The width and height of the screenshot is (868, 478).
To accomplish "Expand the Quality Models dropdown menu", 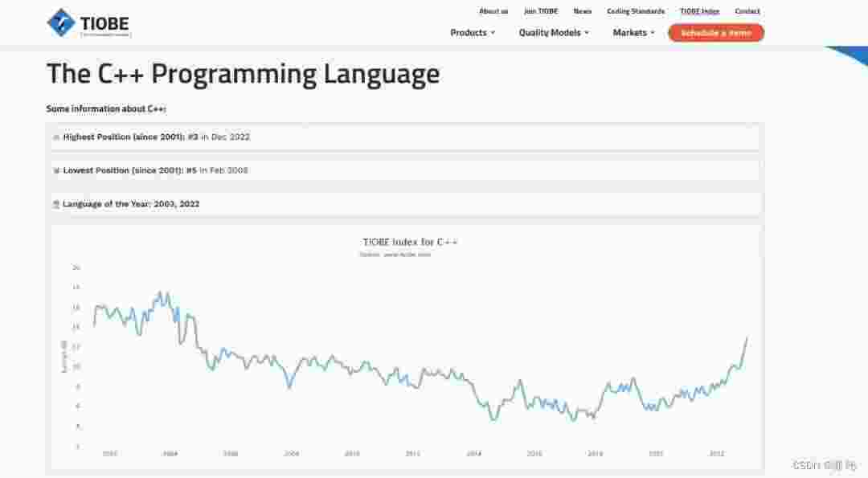I will pyautogui.click(x=554, y=33).
